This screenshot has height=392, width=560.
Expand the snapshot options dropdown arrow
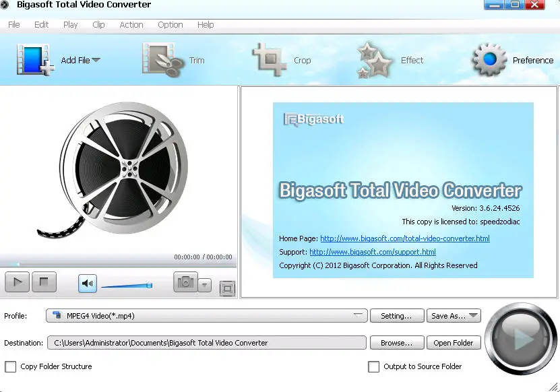click(x=205, y=285)
